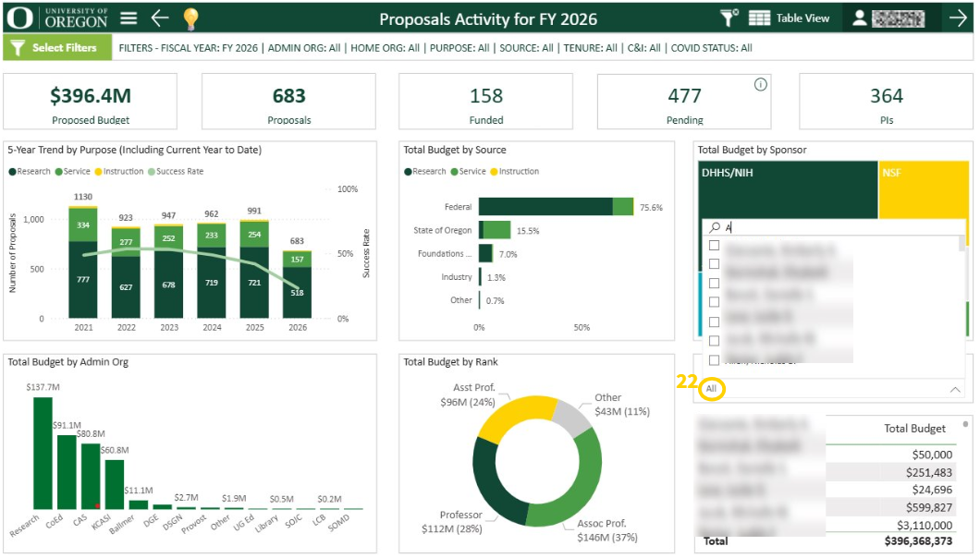
Task: Toggle Success Rate legend in trend chart
Action: click(x=176, y=171)
